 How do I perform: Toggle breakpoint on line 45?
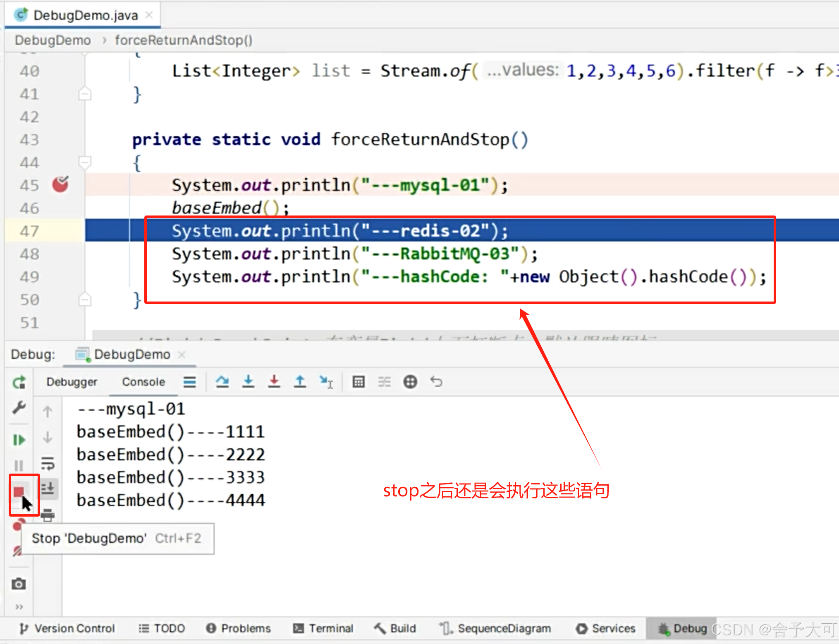coord(60,185)
